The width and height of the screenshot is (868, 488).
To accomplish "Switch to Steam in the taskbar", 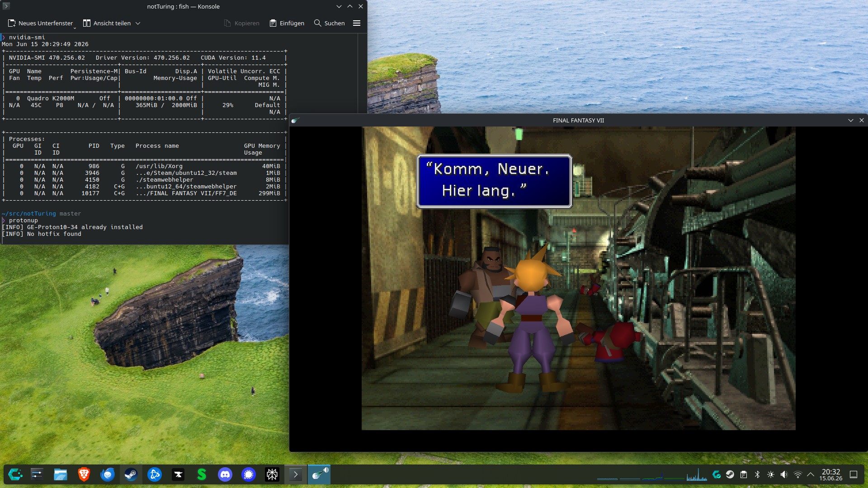I will (131, 474).
